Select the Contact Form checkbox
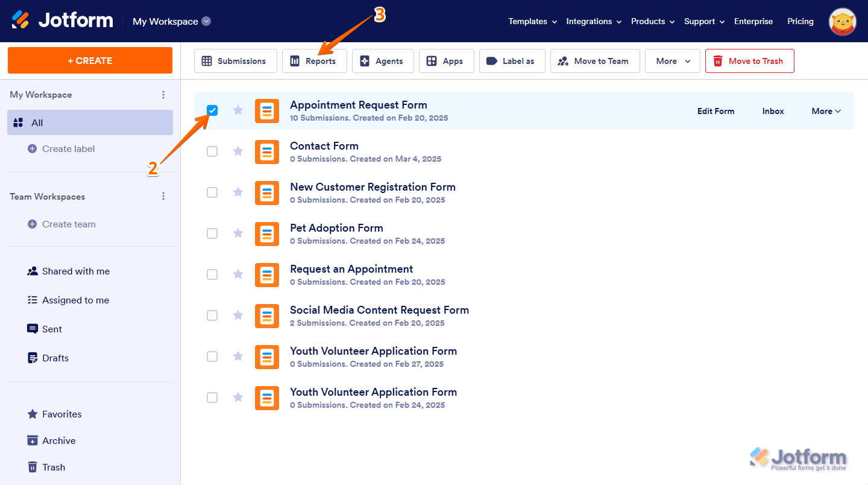Image resolution: width=868 pixels, height=485 pixels. pos(212,151)
